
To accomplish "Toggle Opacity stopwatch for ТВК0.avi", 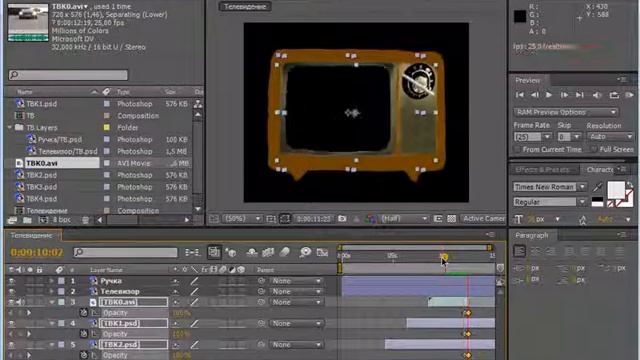I will click(x=84, y=313).
